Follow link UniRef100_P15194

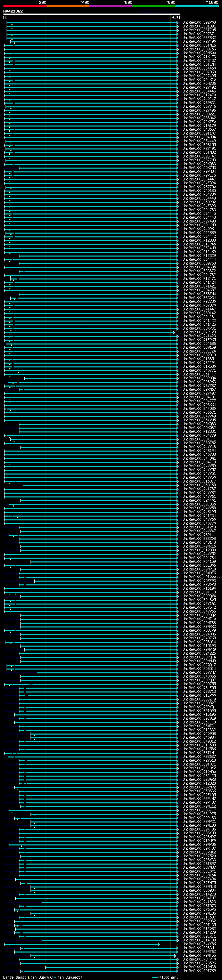199,588
